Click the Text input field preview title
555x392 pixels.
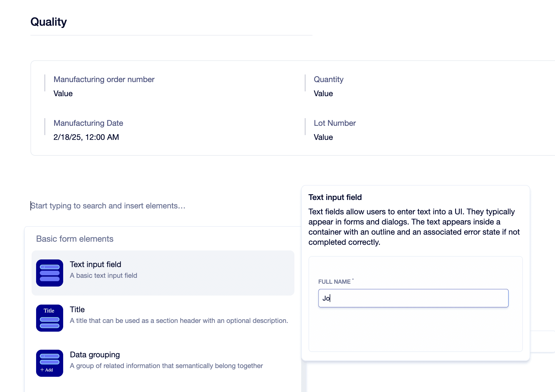[335, 197]
